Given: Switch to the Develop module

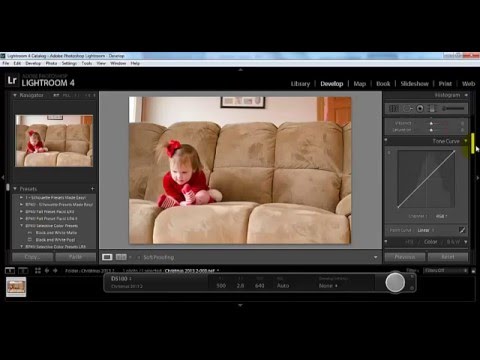Looking at the screenshot, I should 332,84.
